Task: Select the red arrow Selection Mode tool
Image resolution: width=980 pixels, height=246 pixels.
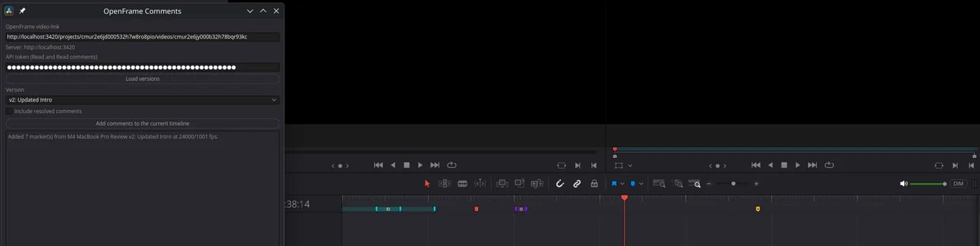Action: click(427, 183)
